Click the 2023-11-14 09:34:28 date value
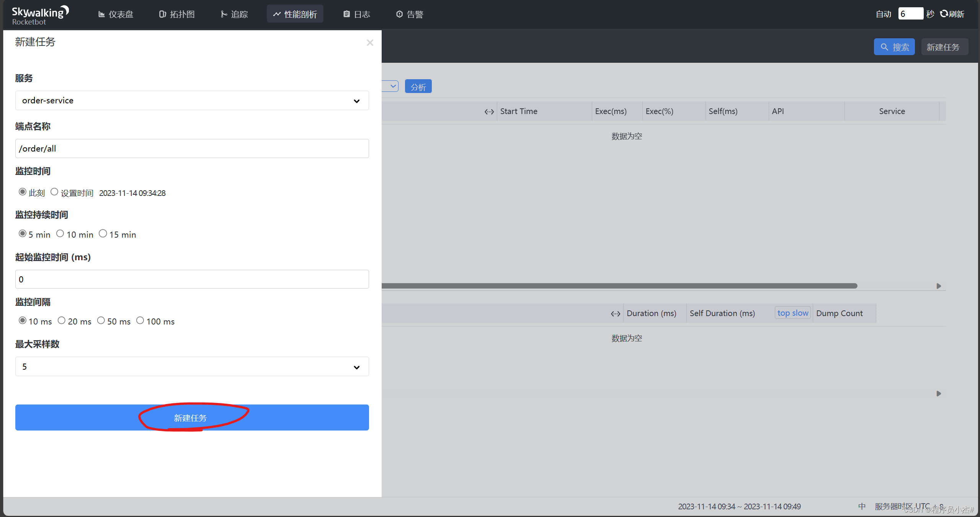The height and width of the screenshot is (517, 980). point(132,193)
